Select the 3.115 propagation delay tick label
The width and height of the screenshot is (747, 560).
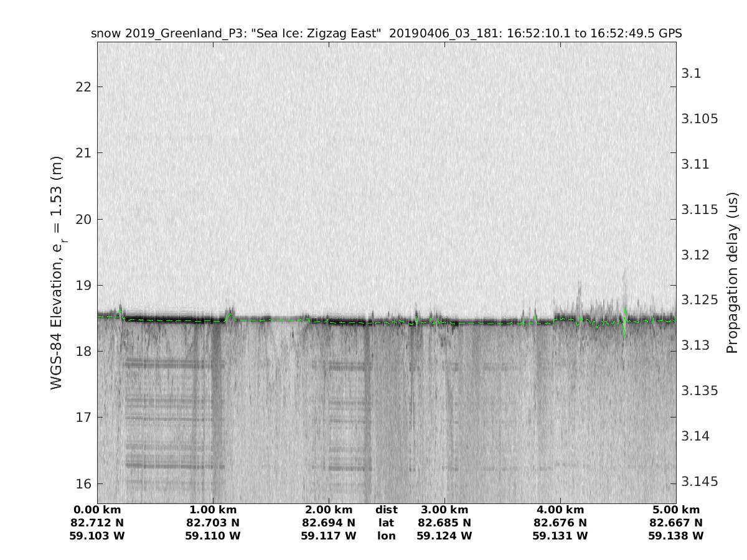tap(700, 210)
